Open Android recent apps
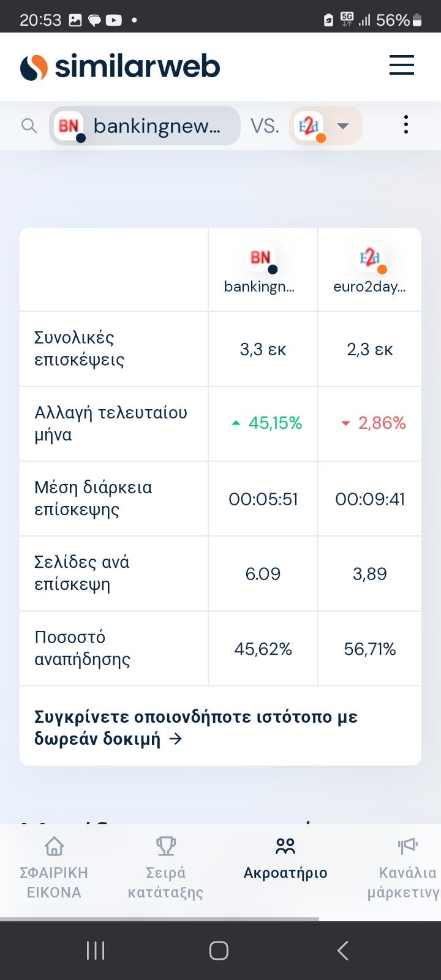Image resolution: width=441 pixels, height=980 pixels. point(96,951)
